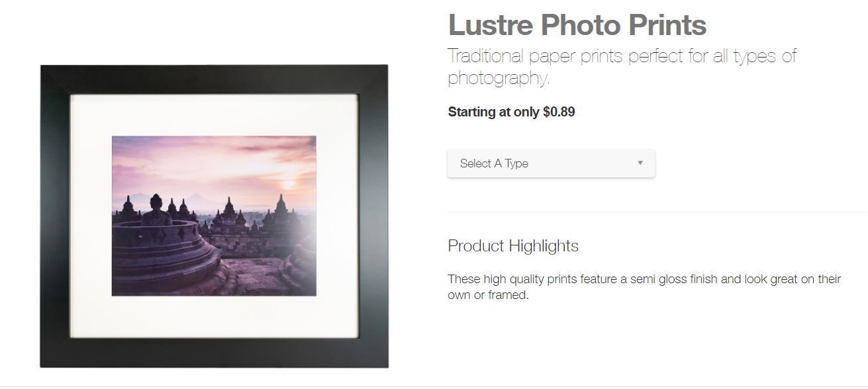This screenshot has height=389, width=868.
Task: Click the semi gloss finish description paragraph
Action: point(644,287)
